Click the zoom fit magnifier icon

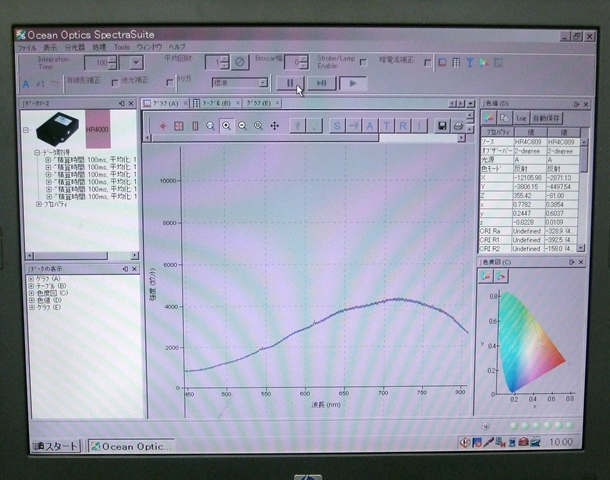[x=258, y=126]
